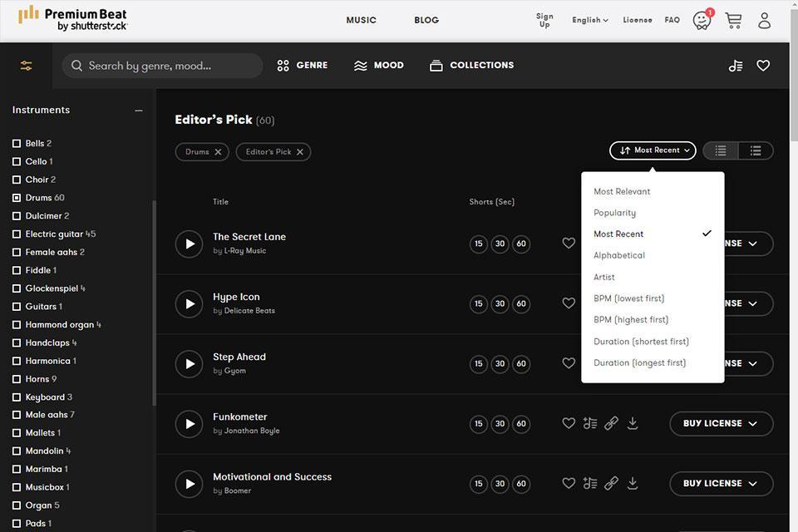Select 60 second short for Step Ahead
Image resolution: width=798 pixels, height=532 pixels.
(x=521, y=364)
